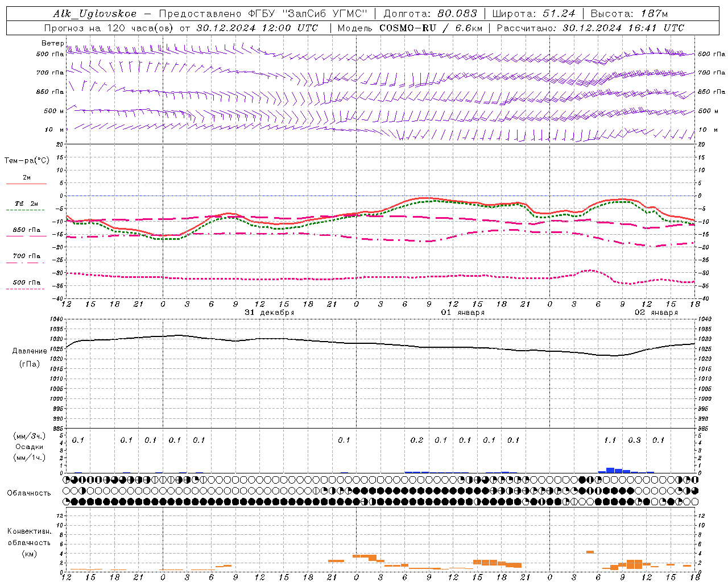Click the 500 гПа temperature legend entry
The height and width of the screenshot is (582, 728).
pos(26,282)
